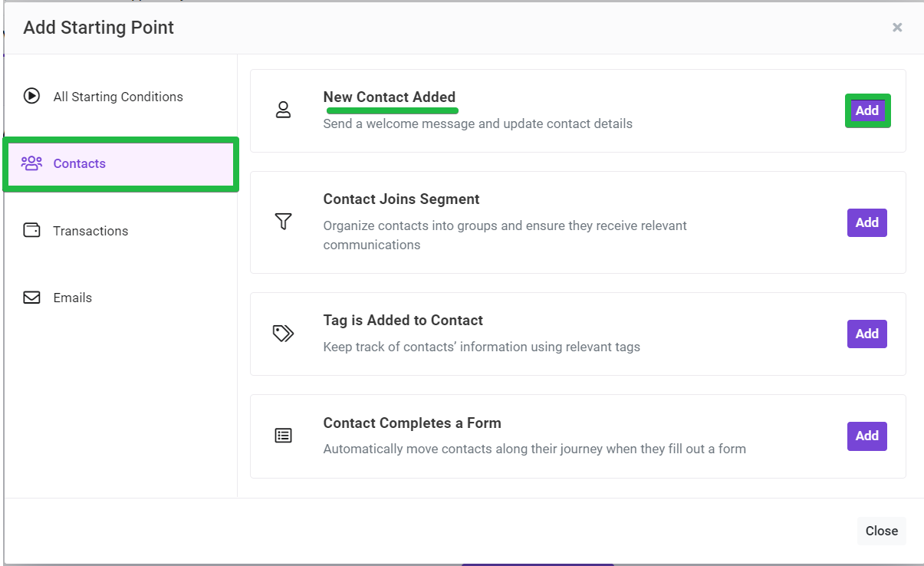
Task: Click the New Contact Added title
Action: coord(390,97)
